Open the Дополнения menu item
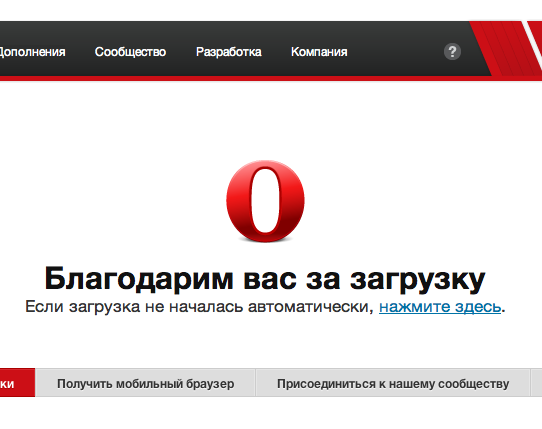 tap(32, 52)
